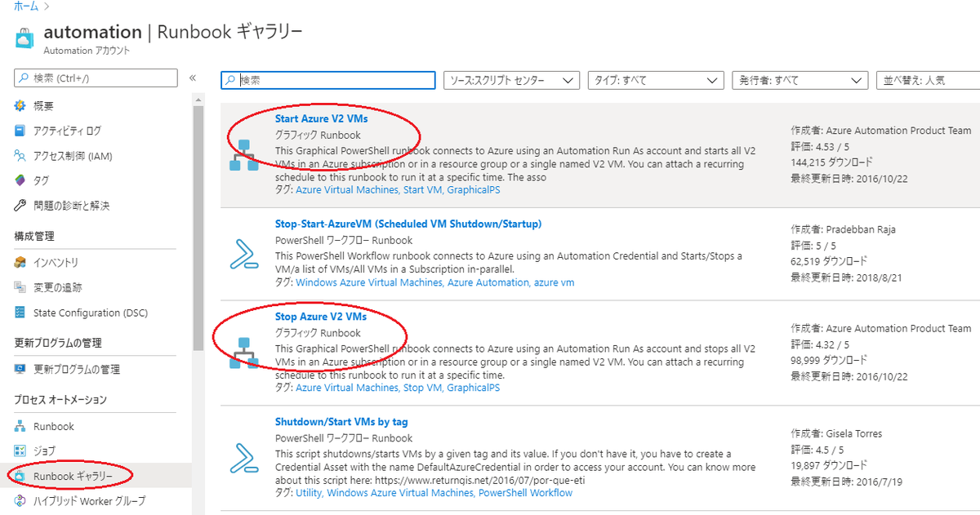Click the Utility tag link
980x515 pixels.
[x=309, y=493]
